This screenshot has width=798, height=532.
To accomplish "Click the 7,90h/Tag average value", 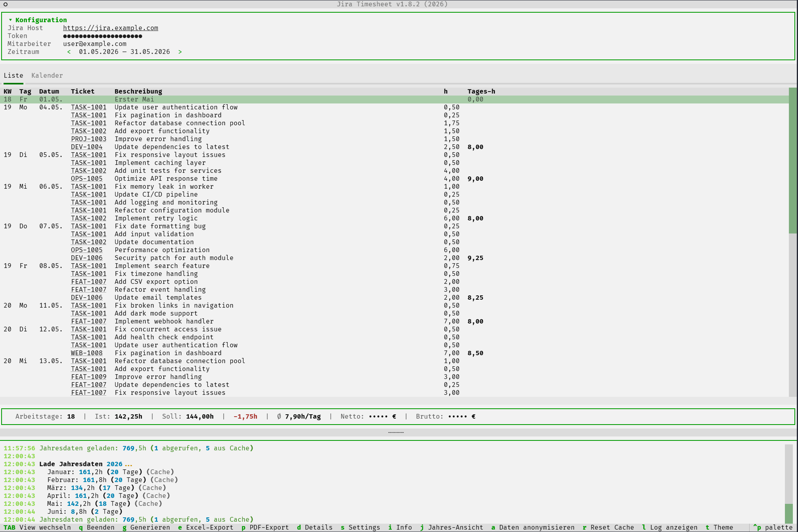I will (x=303, y=417).
